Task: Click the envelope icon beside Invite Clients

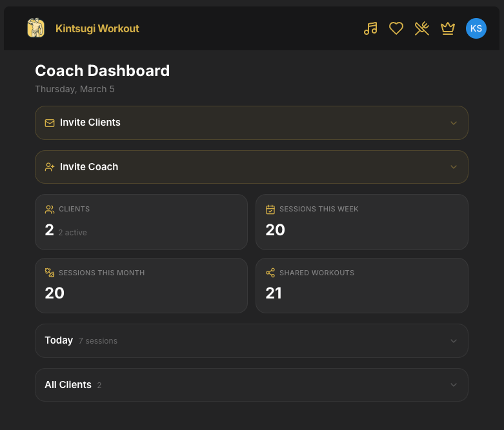Action: pyautogui.click(x=50, y=122)
